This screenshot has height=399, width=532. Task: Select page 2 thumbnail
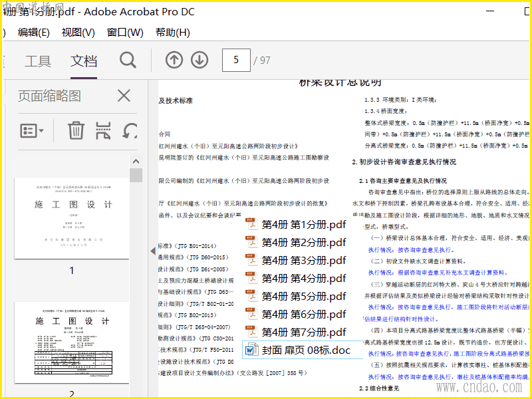pyautogui.click(x=72, y=342)
